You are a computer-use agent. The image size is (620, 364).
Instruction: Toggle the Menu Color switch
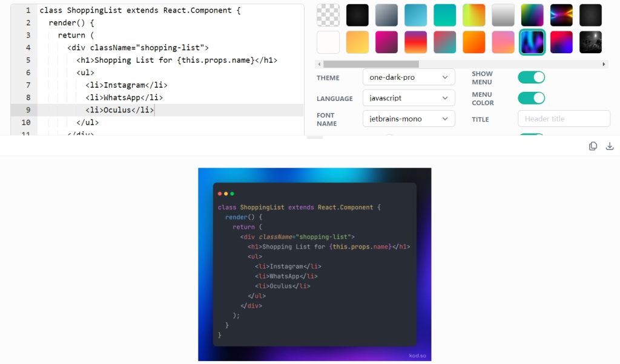[x=532, y=98]
